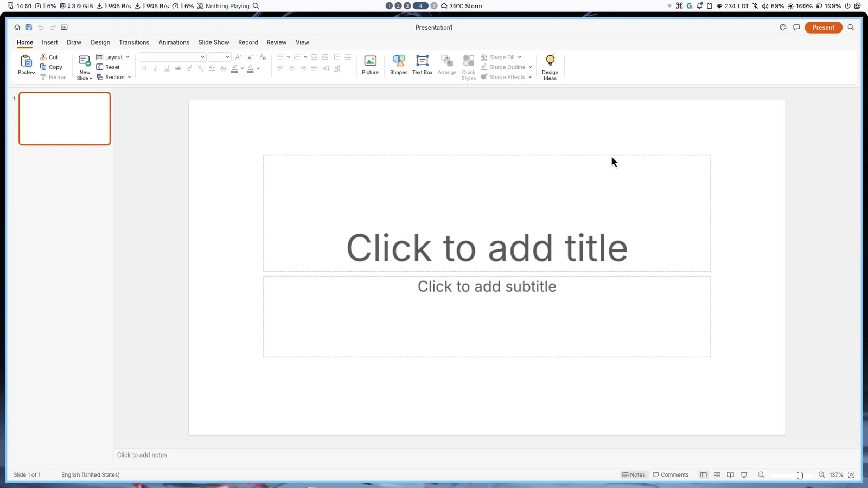Go to the Slide Show tab

click(214, 42)
